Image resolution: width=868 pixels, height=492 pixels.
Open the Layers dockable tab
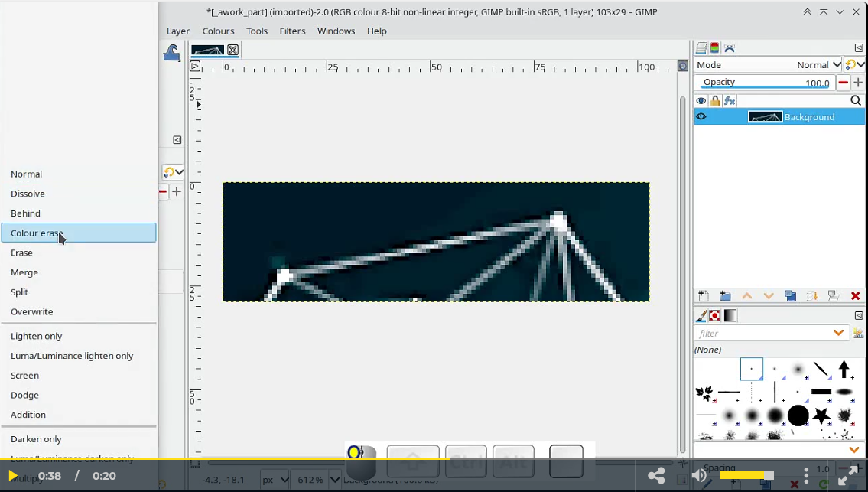(701, 48)
